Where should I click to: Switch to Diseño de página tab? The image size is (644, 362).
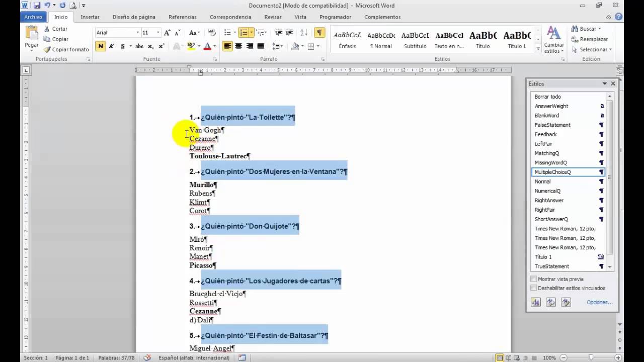pyautogui.click(x=134, y=17)
